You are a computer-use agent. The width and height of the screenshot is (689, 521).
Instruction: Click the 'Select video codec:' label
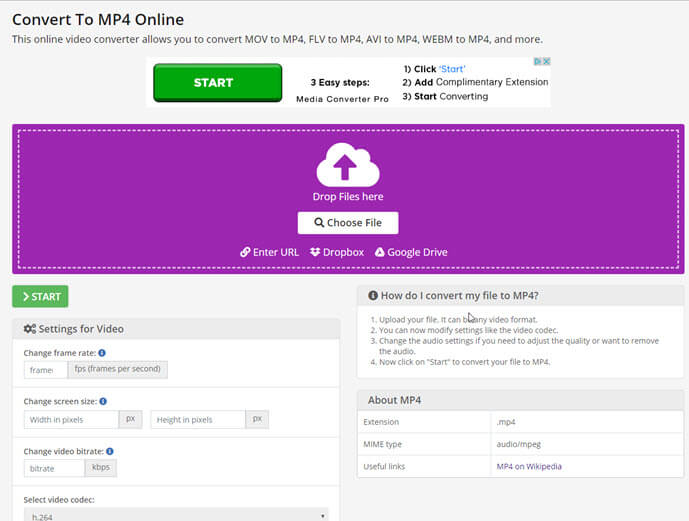pos(59,499)
